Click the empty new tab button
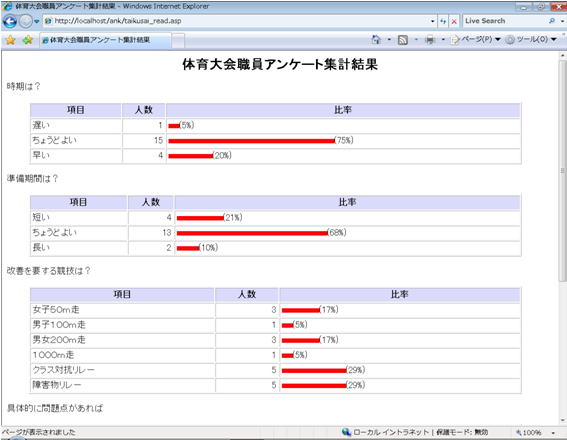 pyautogui.click(x=178, y=40)
